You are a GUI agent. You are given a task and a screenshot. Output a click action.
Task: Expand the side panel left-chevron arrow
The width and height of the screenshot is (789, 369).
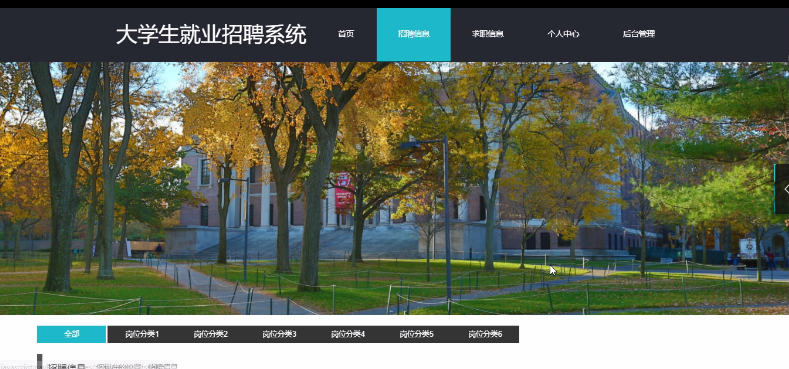point(783,189)
